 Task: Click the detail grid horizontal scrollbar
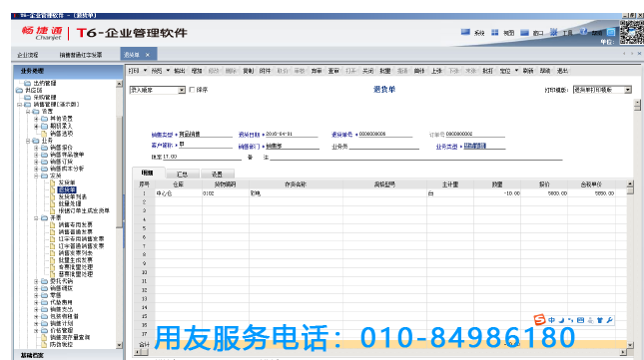coord(380,352)
